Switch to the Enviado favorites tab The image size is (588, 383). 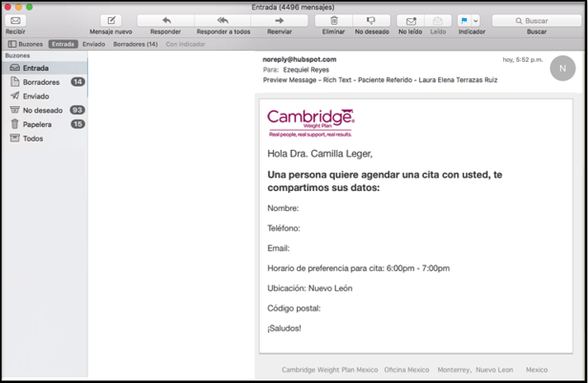pyautogui.click(x=94, y=44)
